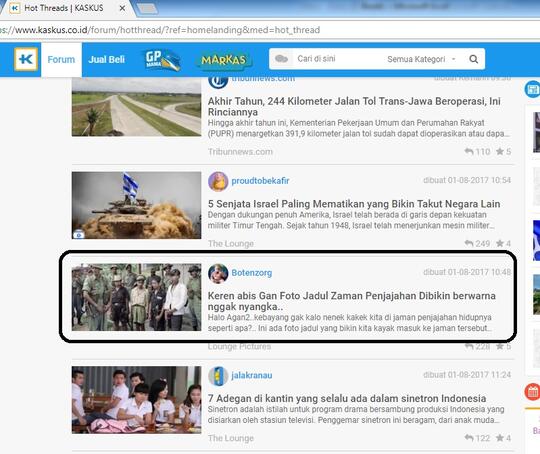Click the search magnifier icon

coord(474,59)
